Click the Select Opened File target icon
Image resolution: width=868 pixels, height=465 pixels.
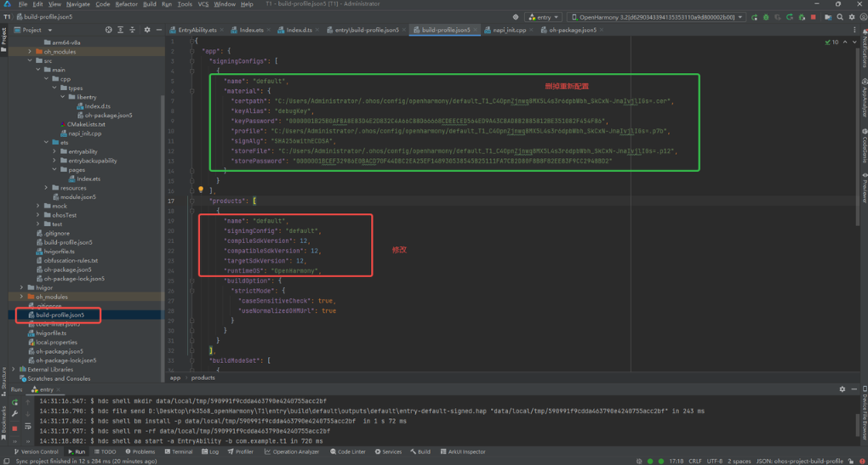tap(108, 30)
